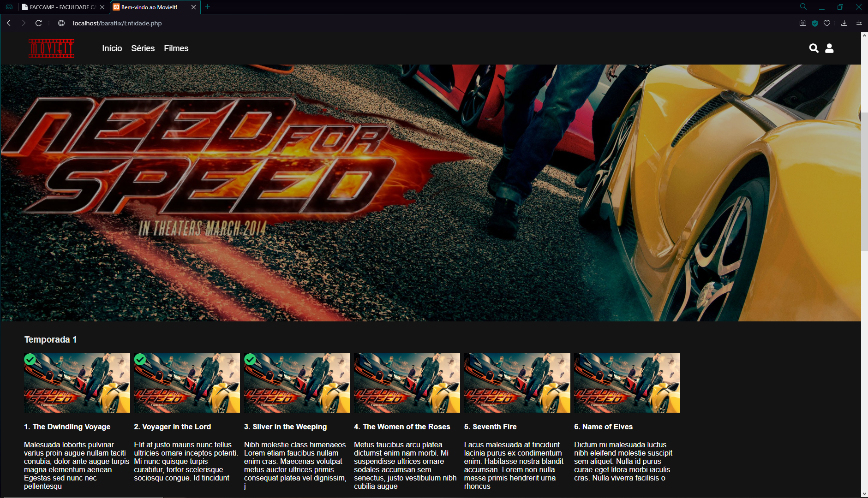Take a snapshot with the camera icon
Viewport: 868px width, 498px height.
coord(803,23)
